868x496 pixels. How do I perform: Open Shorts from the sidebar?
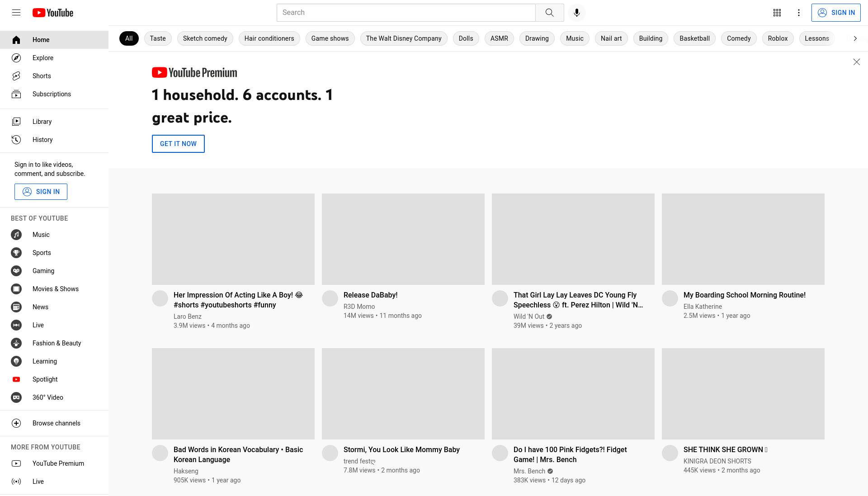point(54,76)
